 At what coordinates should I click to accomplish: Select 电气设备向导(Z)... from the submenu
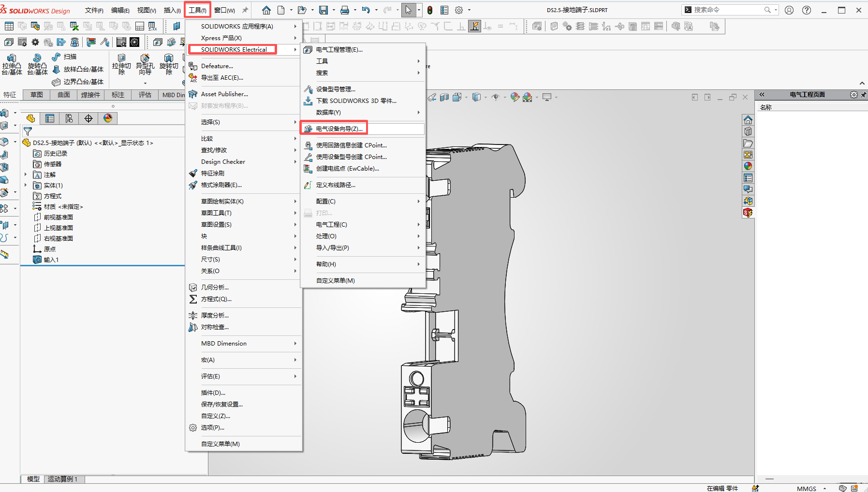(x=339, y=129)
